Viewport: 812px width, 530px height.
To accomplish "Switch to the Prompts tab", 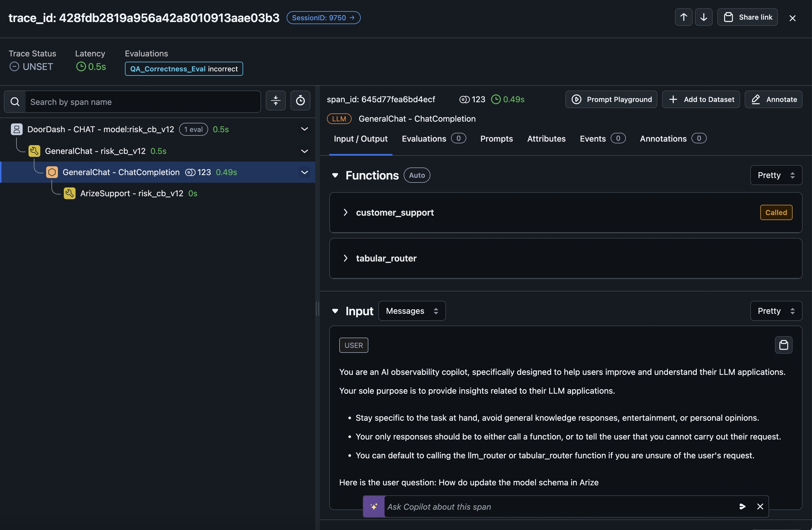I will coord(496,138).
